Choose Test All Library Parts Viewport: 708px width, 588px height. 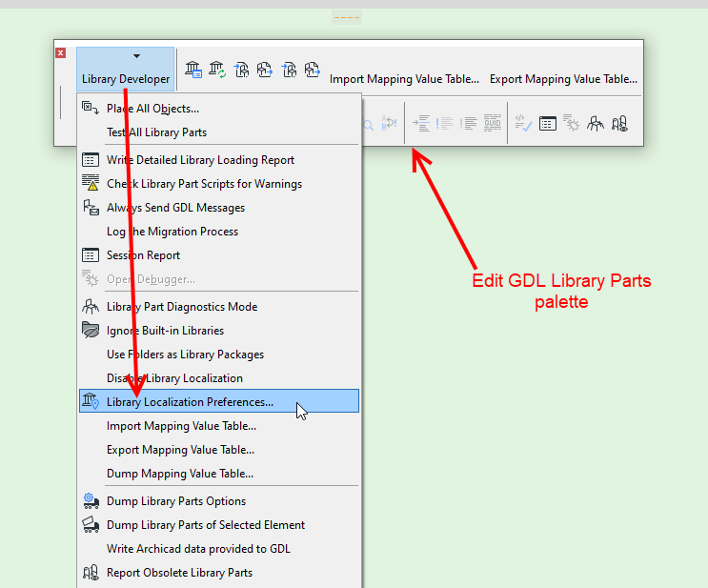click(x=219, y=132)
